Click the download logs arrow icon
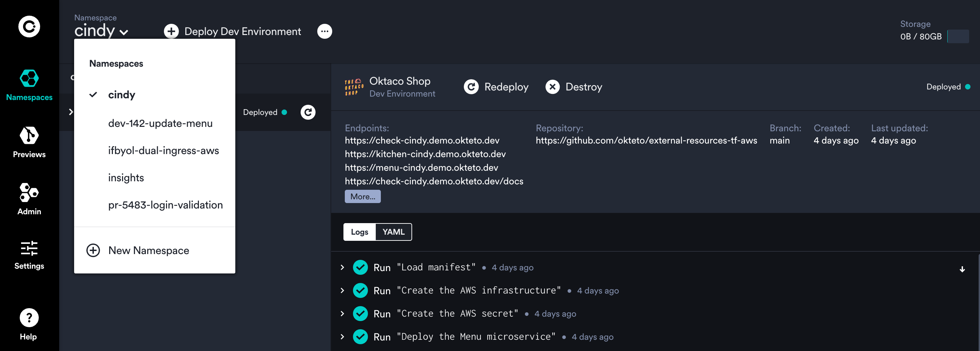The image size is (980, 351). click(x=963, y=269)
